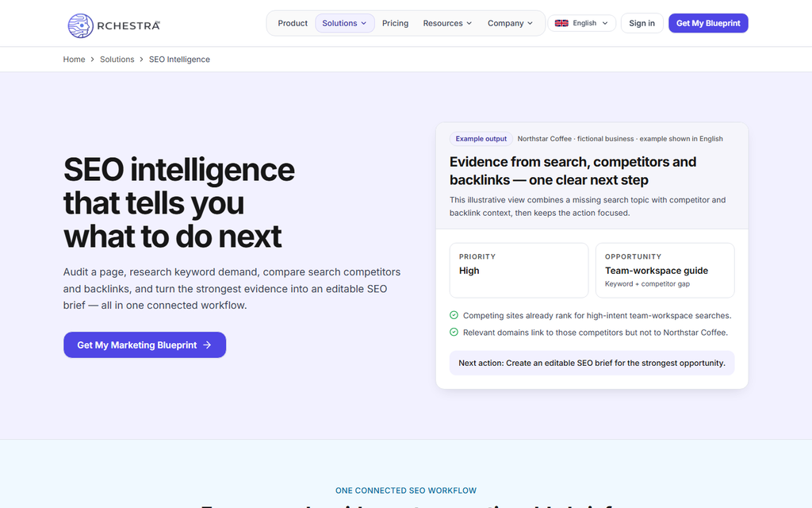
Task: Click the 'Evidence from search, competitors and backlinks' heading
Action: (x=573, y=171)
